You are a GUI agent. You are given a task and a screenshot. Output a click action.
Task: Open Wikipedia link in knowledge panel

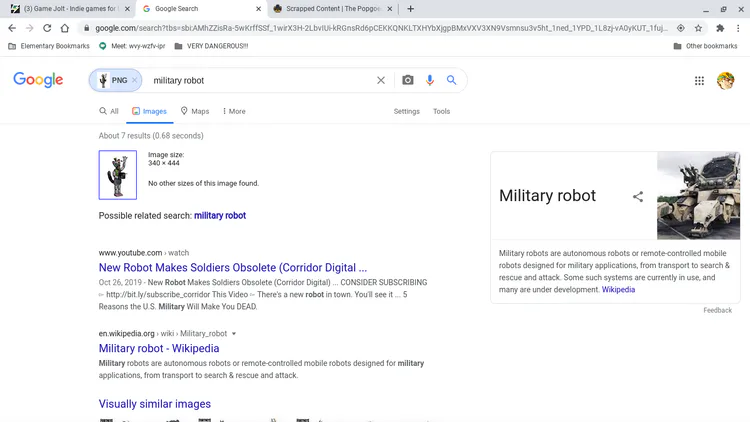coord(618,289)
